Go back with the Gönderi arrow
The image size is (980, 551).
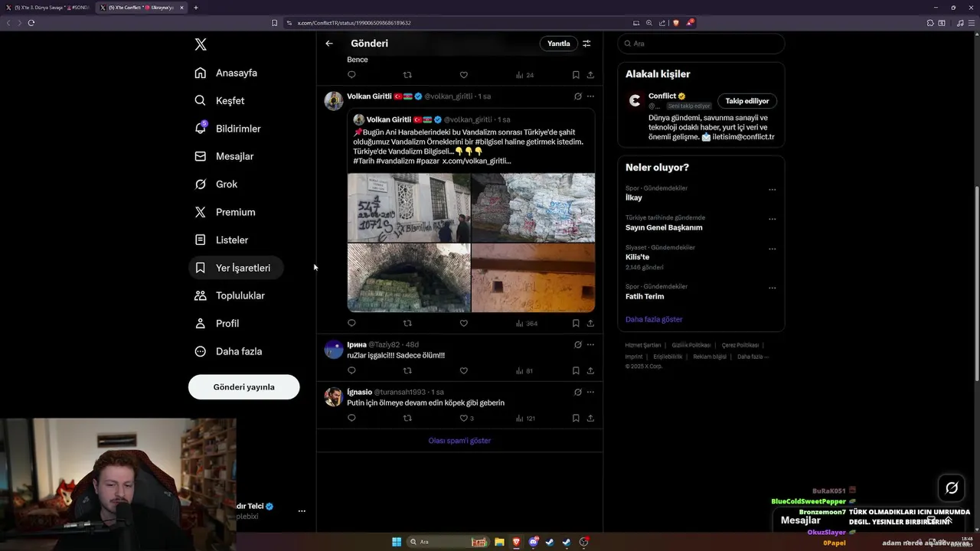[329, 44]
